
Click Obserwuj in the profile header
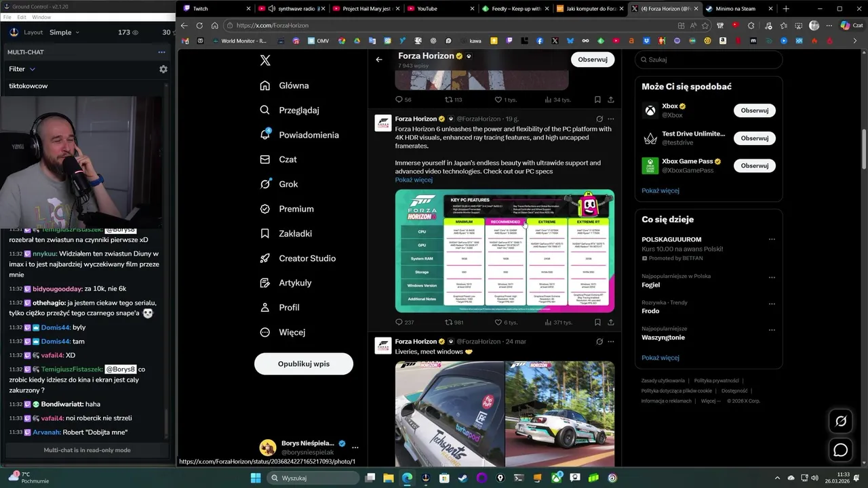tap(593, 60)
